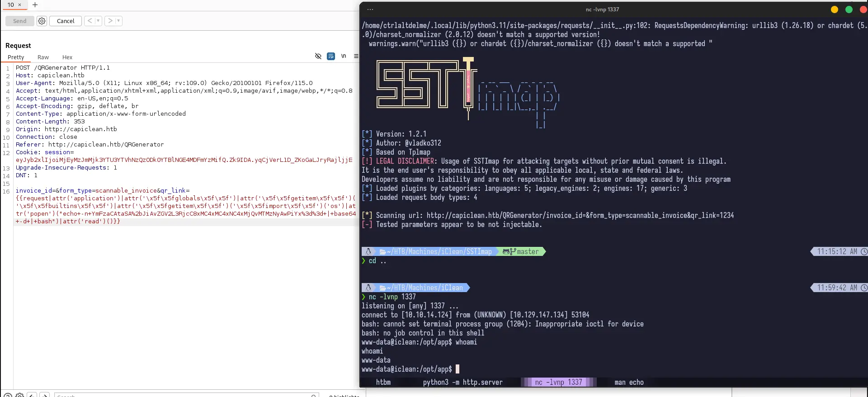Expand back history dropdown arrow
868x397 pixels.
point(98,21)
